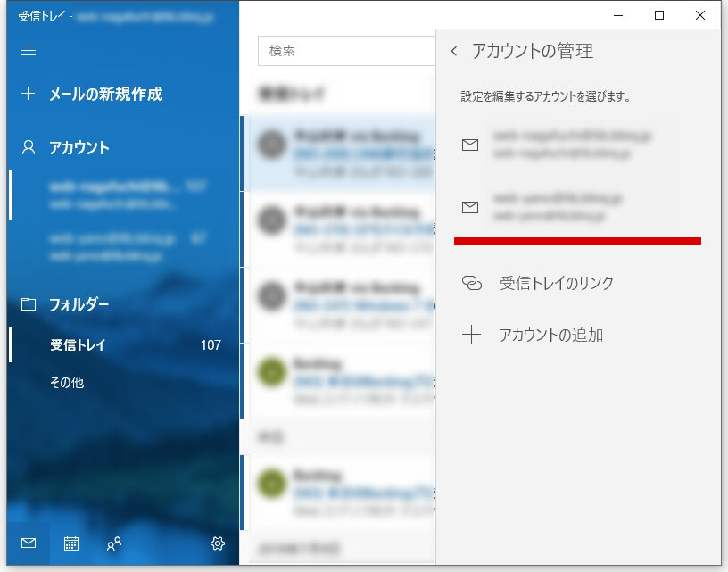728x572 pixels.
Task: Open the フォルダー section heading
Action: pos(79,304)
